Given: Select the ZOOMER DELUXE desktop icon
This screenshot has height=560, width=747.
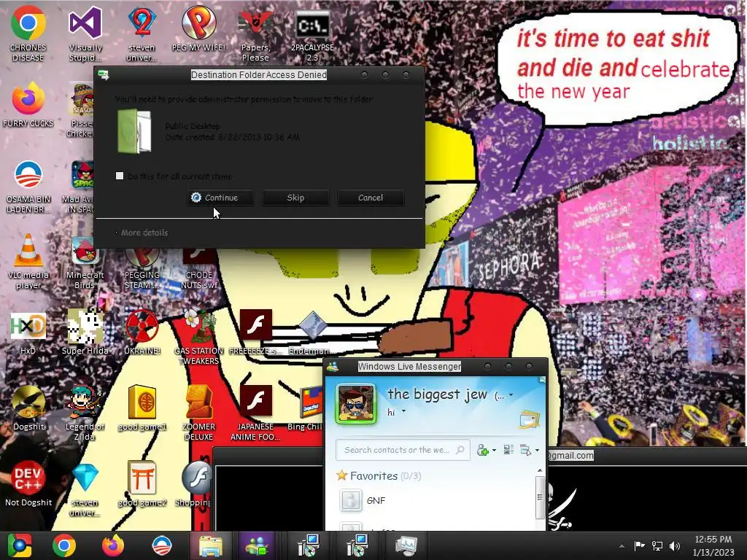Looking at the screenshot, I should click(198, 413).
